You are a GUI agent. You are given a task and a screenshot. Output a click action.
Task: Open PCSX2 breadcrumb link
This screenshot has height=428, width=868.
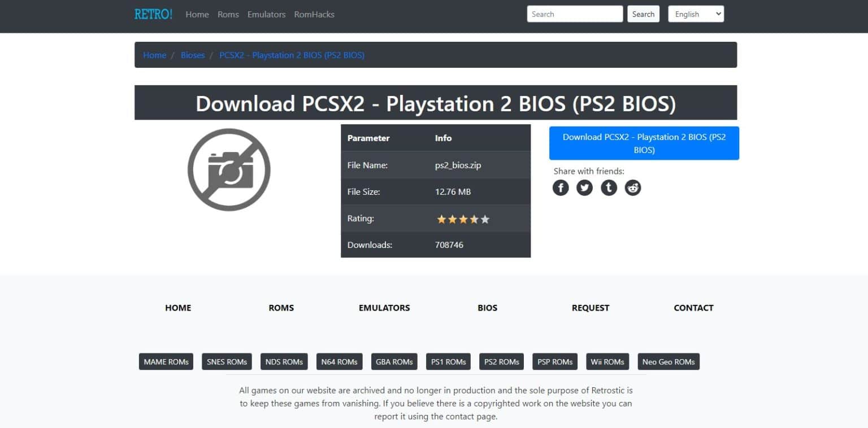[x=292, y=55]
